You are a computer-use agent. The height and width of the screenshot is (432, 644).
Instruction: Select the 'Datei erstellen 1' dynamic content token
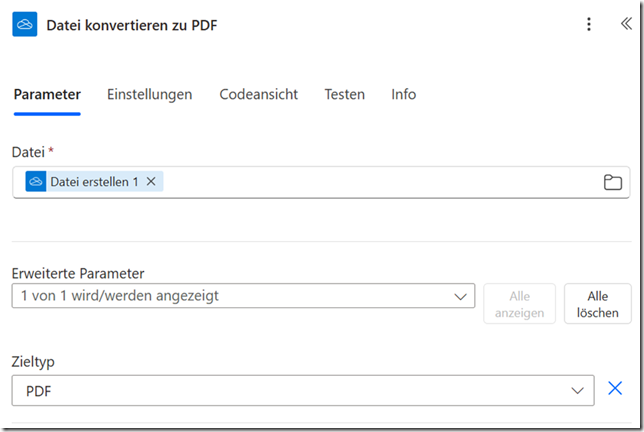pyautogui.click(x=94, y=182)
